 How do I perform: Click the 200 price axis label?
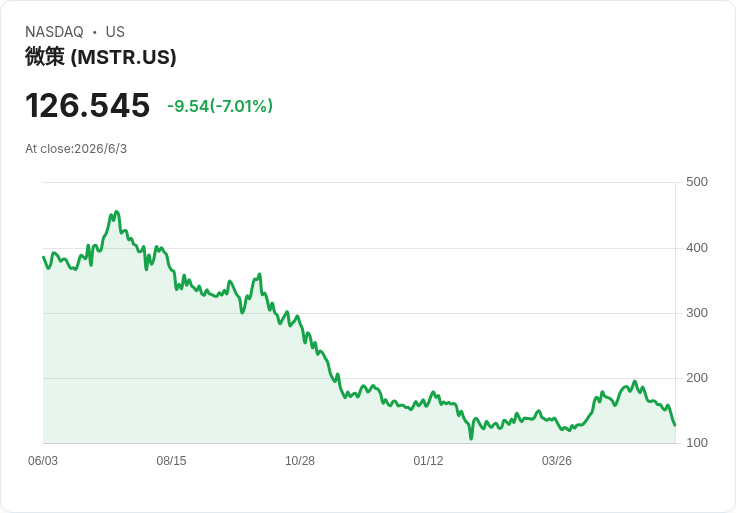(x=697, y=378)
